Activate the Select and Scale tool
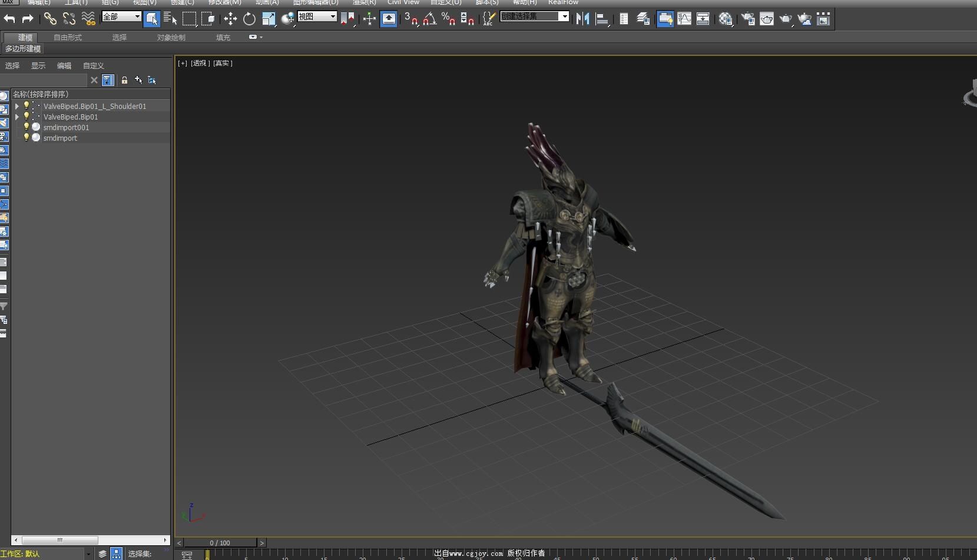Image resolution: width=977 pixels, height=560 pixels. coord(269,19)
